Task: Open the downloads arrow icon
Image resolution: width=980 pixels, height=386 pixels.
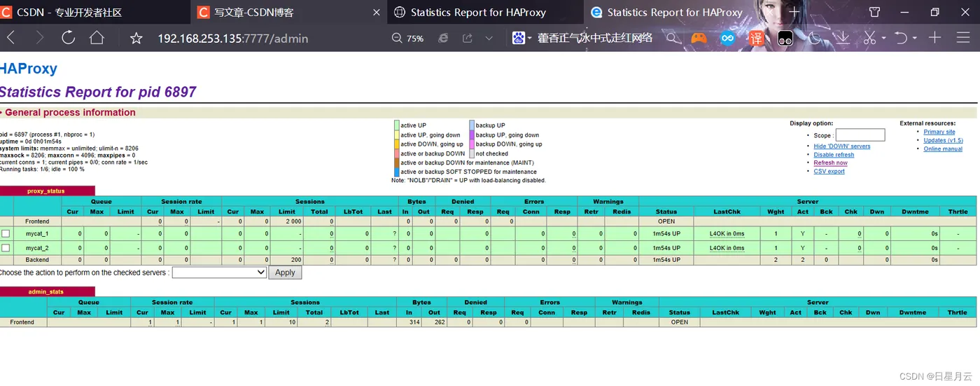Action: click(x=842, y=39)
